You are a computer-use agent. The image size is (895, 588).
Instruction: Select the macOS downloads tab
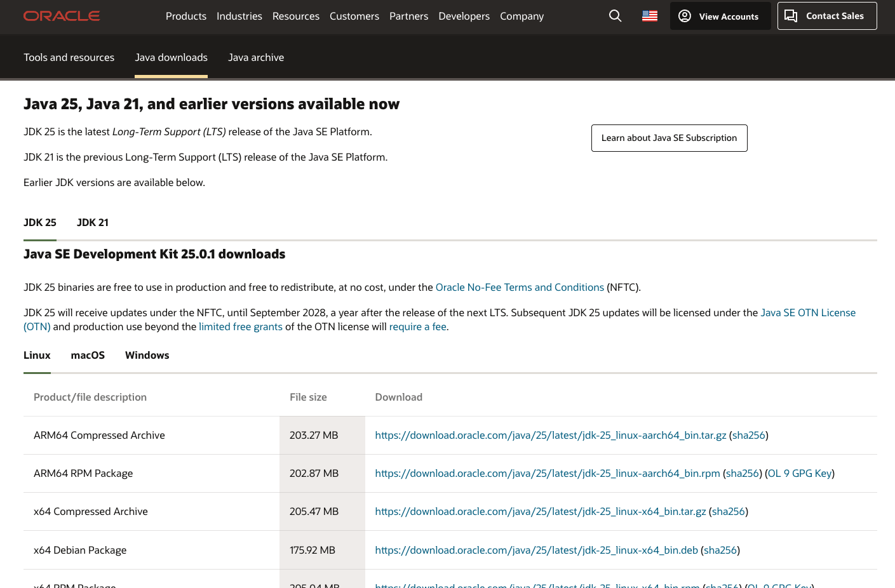[88, 355]
